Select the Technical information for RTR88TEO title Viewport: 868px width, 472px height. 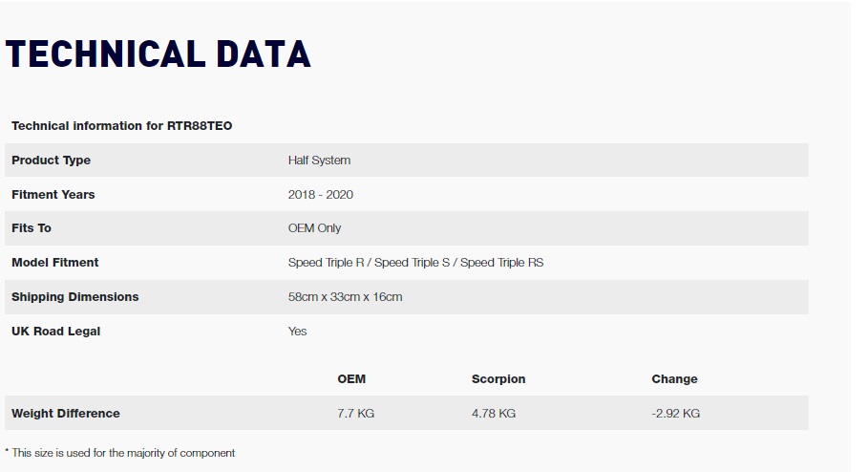122,126
